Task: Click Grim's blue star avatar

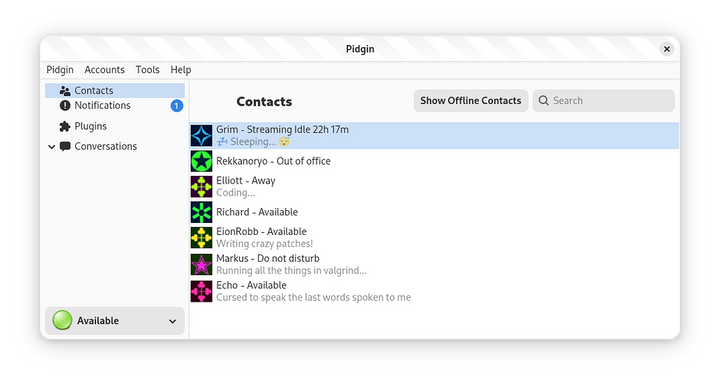Action: click(x=202, y=136)
